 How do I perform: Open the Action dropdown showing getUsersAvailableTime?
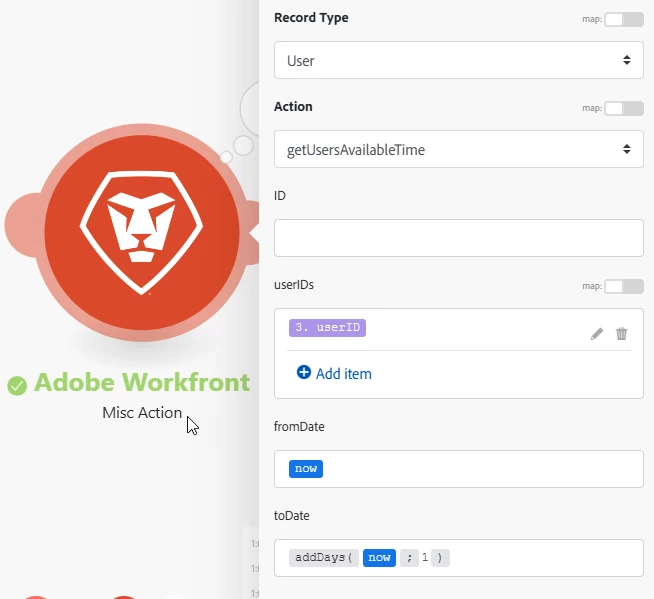pyautogui.click(x=459, y=149)
